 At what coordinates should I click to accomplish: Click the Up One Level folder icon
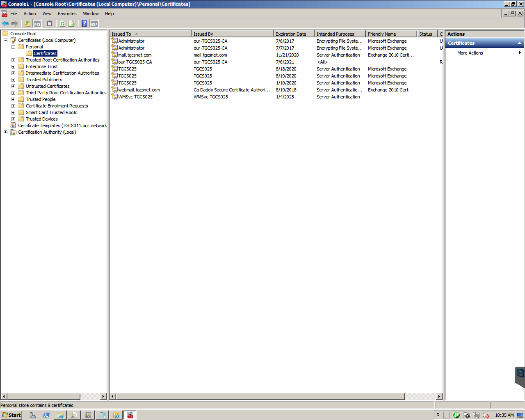click(27, 23)
